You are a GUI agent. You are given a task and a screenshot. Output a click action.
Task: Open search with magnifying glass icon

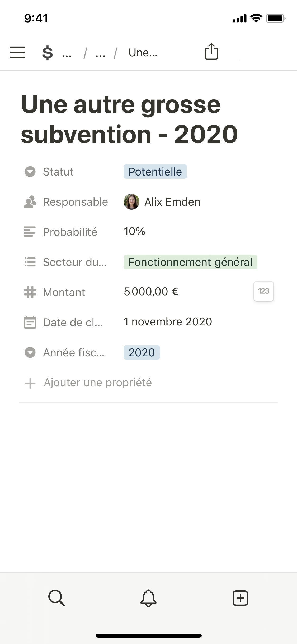(56, 598)
